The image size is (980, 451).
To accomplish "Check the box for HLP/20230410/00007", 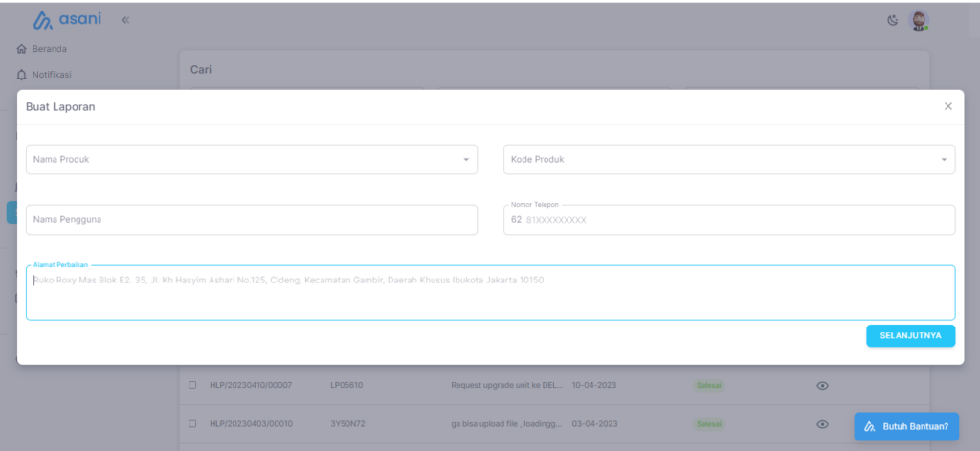I will click(192, 385).
